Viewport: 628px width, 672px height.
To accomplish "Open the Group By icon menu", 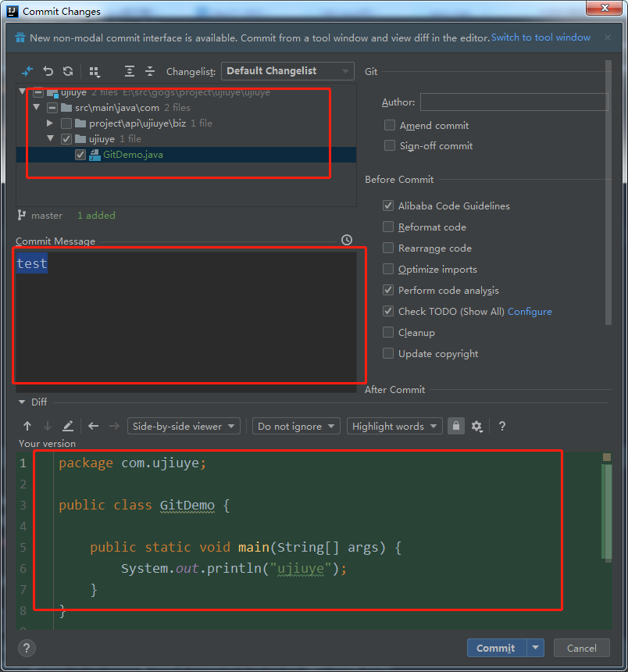I will pos(95,72).
